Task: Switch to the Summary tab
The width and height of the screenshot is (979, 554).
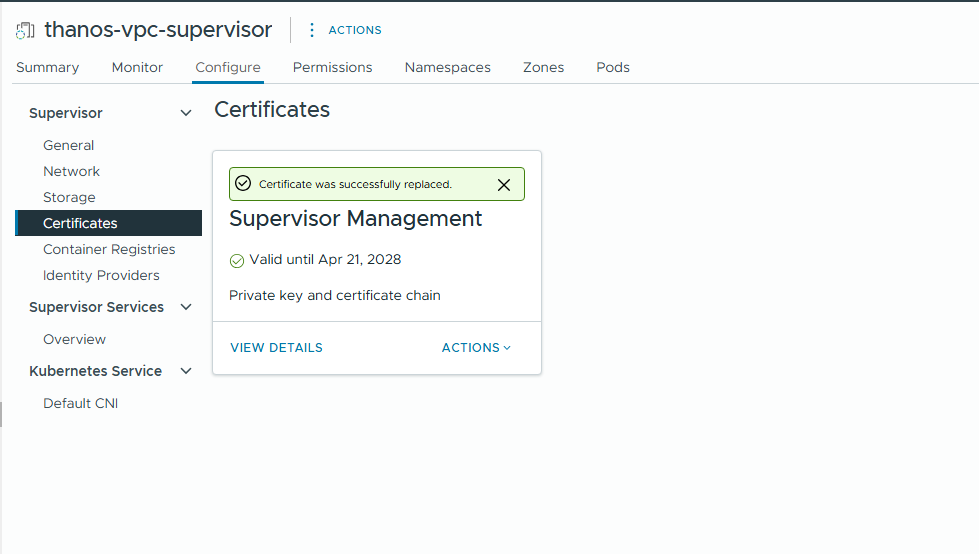Action: [47, 67]
